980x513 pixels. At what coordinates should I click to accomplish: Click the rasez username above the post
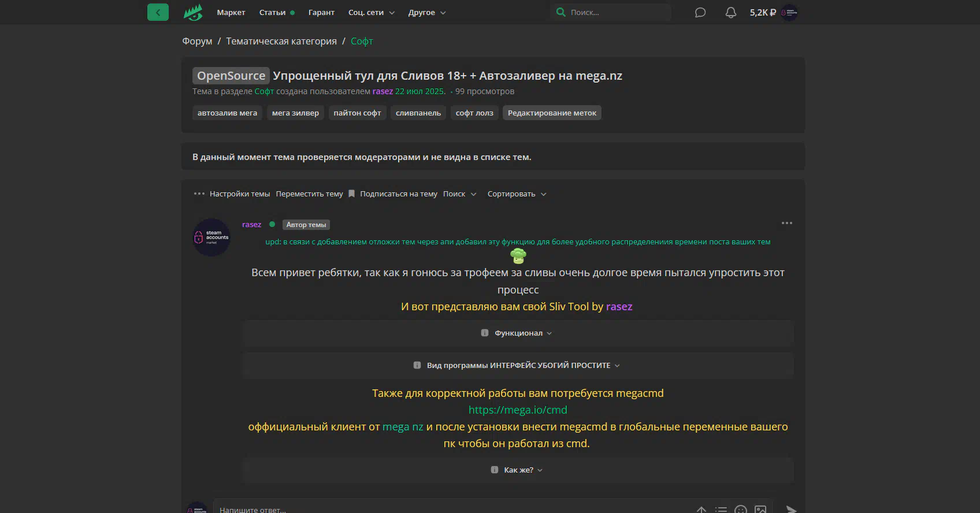(x=251, y=224)
